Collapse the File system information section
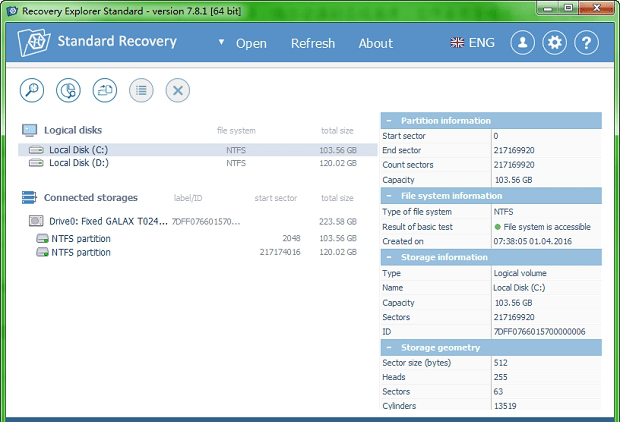This screenshot has width=620, height=438. tap(389, 196)
